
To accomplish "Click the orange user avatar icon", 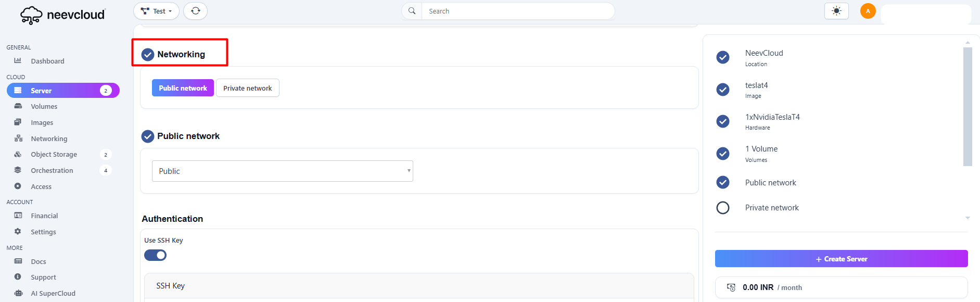I will (868, 11).
